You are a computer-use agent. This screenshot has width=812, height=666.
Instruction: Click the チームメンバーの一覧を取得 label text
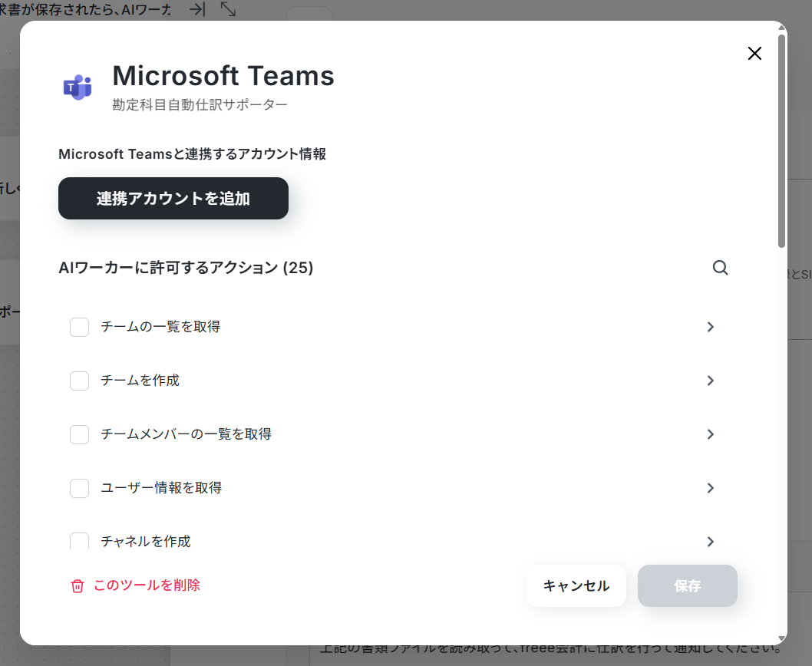pos(186,434)
